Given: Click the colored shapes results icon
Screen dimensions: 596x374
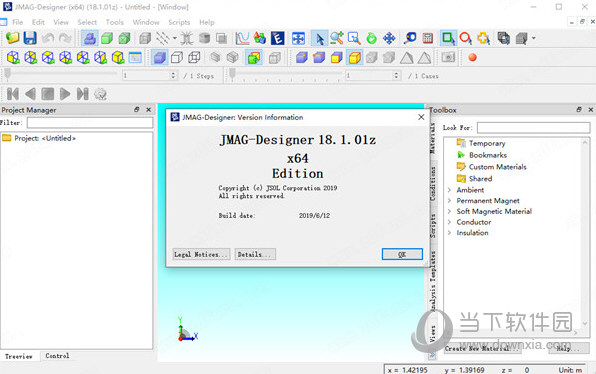Looking at the screenshot, I should pos(260,38).
